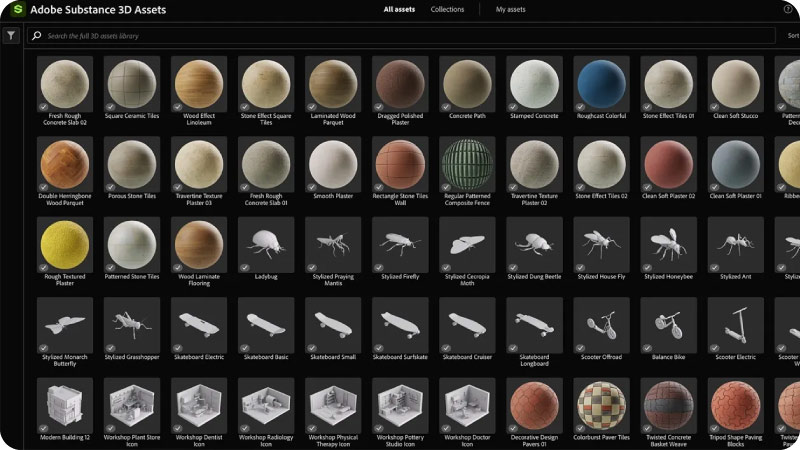
Task: Open Fresh Rough Concrete Slab 01
Action: 266,164
